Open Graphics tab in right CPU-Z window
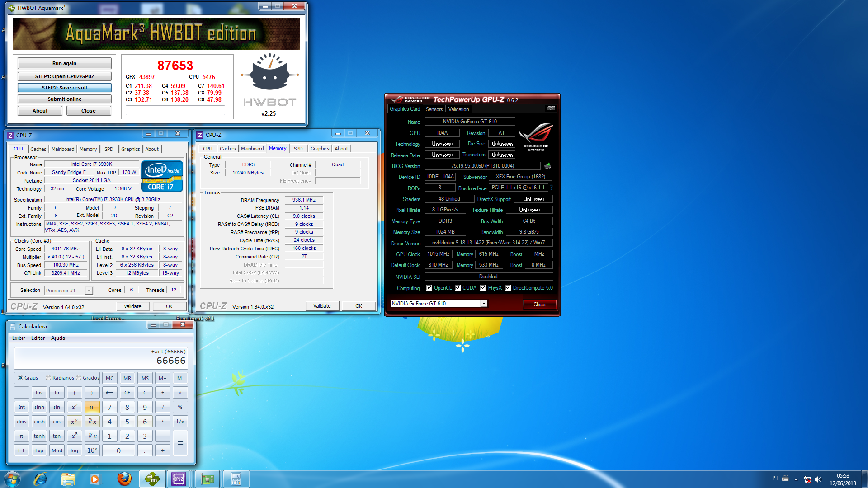 tap(320, 149)
